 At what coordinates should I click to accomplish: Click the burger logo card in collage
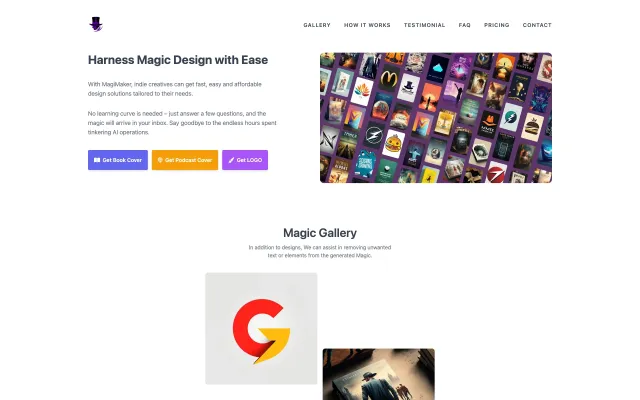533,127
